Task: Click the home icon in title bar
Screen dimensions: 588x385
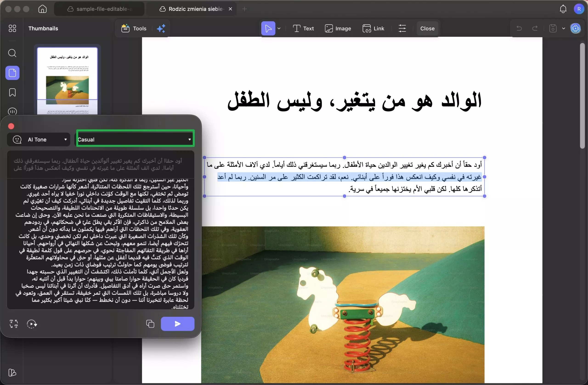Action: (x=42, y=9)
